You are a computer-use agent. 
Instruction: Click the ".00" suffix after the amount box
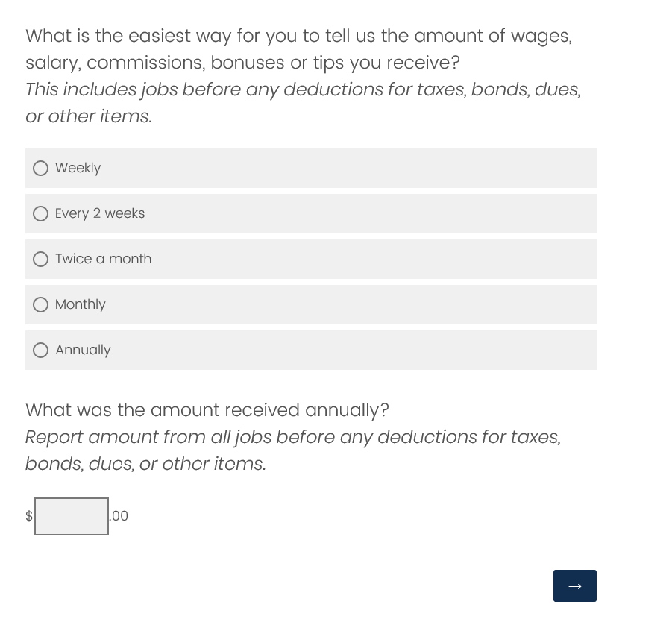(119, 516)
